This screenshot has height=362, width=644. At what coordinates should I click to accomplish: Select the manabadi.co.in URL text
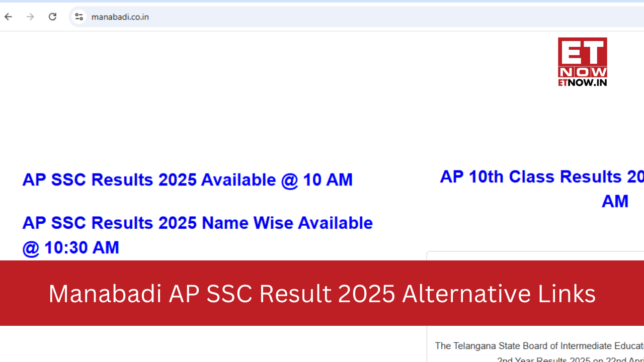click(120, 17)
